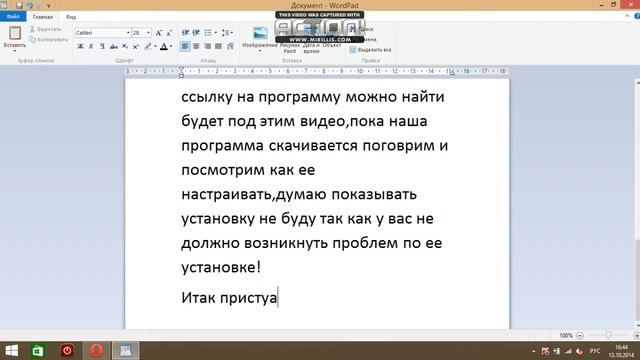
Task: Click the zoom out minus button
Action: point(580,336)
